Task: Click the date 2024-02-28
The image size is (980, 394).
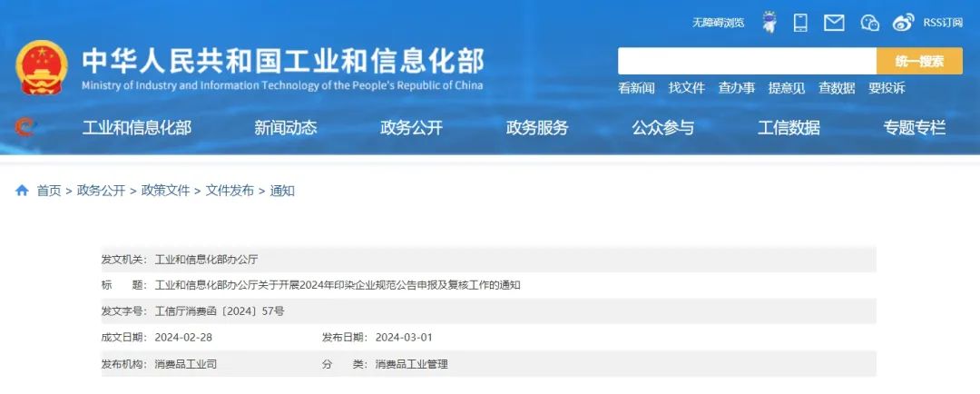Action: (x=183, y=337)
